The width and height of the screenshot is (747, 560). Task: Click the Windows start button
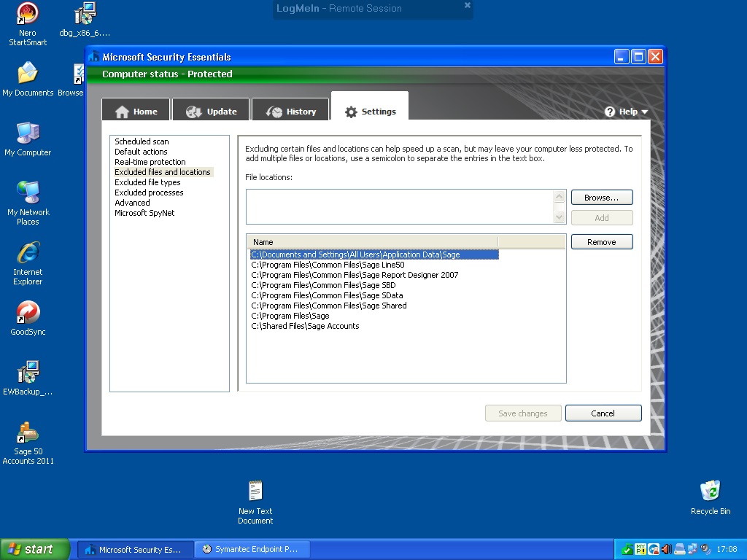(35, 550)
